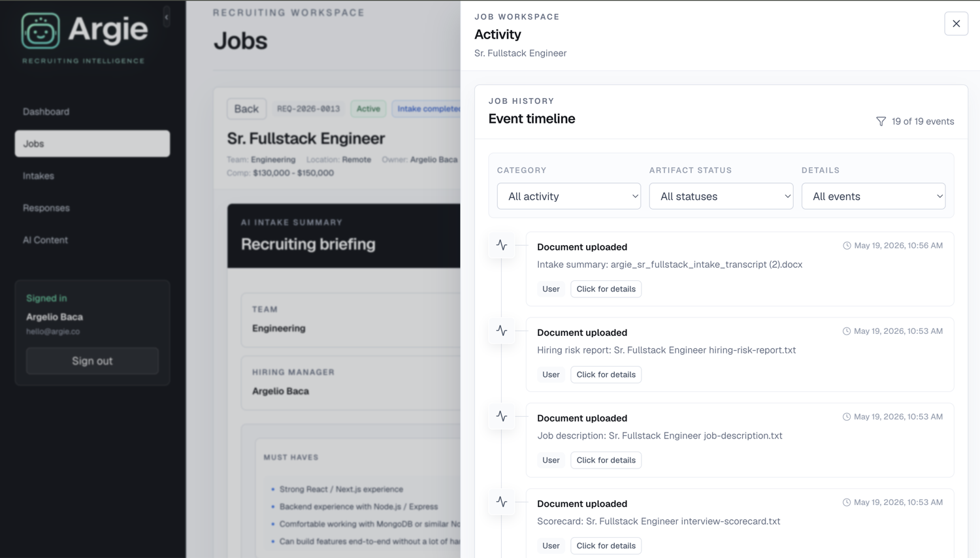The height and width of the screenshot is (558, 980).
Task: Click the pulse icon beside job description event
Action: pos(502,416)
